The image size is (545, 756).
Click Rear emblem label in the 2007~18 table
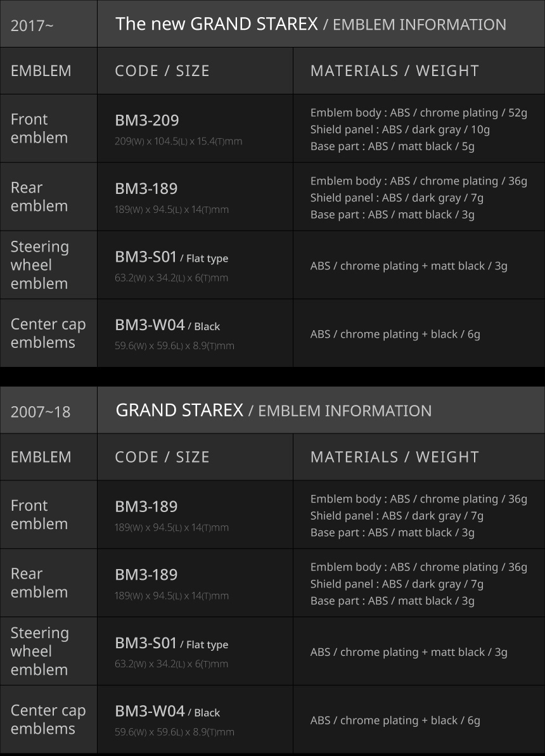[x=39, y=582]
